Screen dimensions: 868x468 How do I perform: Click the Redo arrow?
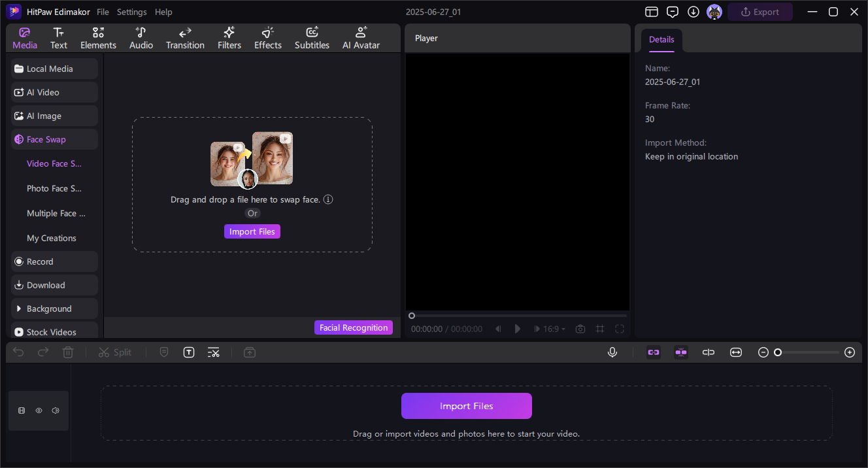43,352
